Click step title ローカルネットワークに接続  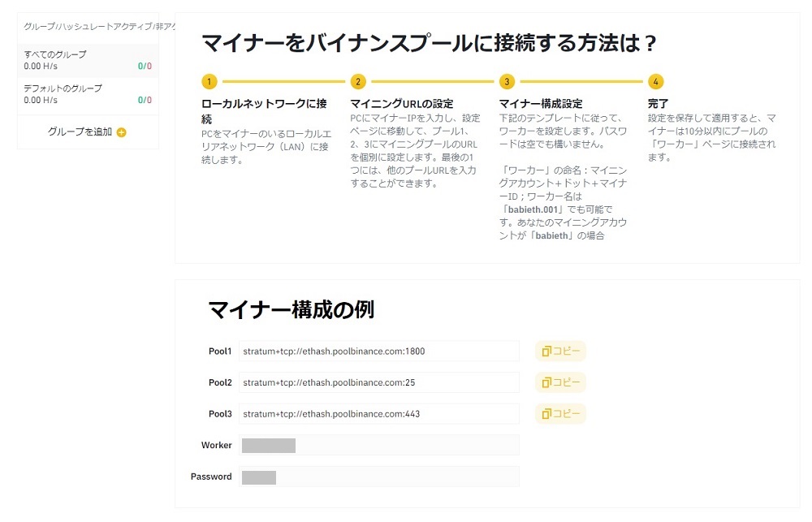coord(264,111)
